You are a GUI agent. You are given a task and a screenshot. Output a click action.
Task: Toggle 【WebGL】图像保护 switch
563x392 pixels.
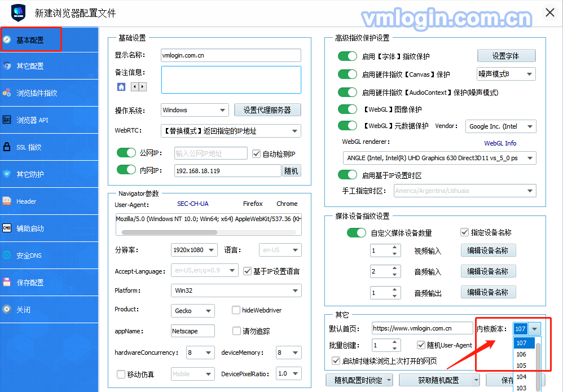click(347, 109)
